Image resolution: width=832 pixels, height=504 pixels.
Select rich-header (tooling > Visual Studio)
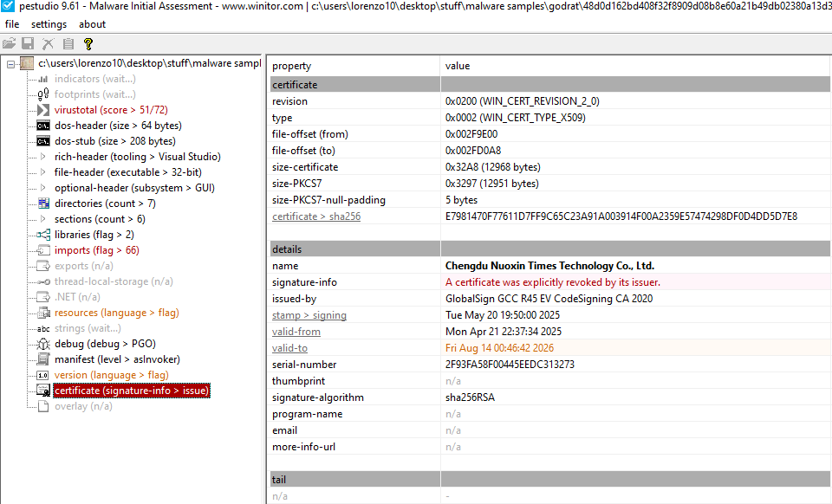click(x=138, y=157)
